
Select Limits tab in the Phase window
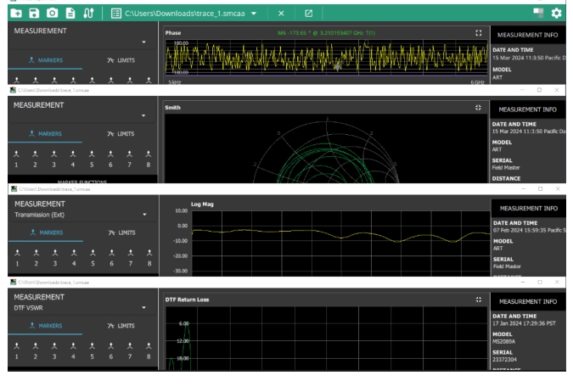click(121, 60)
